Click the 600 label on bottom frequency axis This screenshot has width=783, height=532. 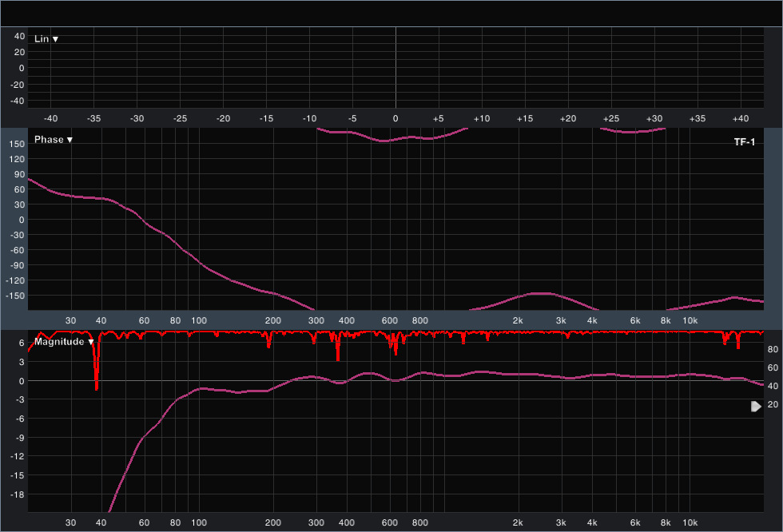390,523
